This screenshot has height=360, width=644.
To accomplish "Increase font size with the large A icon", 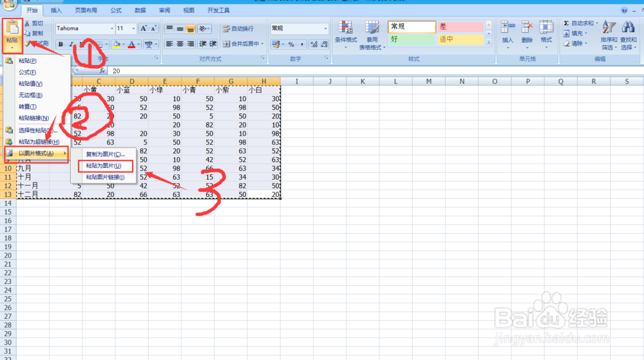I will click(x=144, y=28).
